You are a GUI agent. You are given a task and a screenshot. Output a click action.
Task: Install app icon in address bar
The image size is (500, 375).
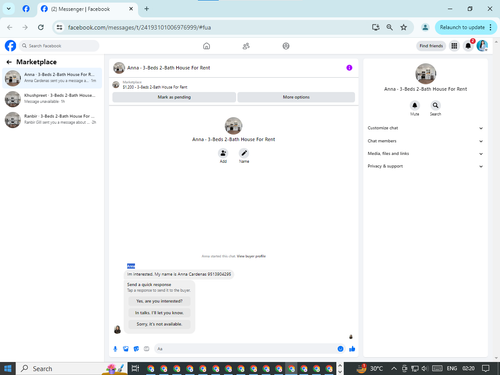point(375,27)
